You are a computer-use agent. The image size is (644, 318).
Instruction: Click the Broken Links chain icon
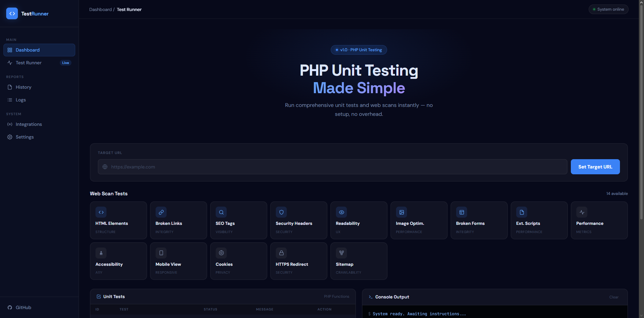161,212
